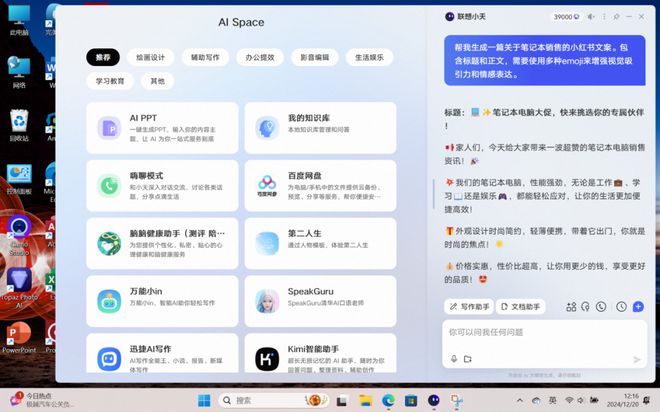The width and height of the screenshot is (660, 412).
Task: Click the attach file folder icon
Action: 468,359
